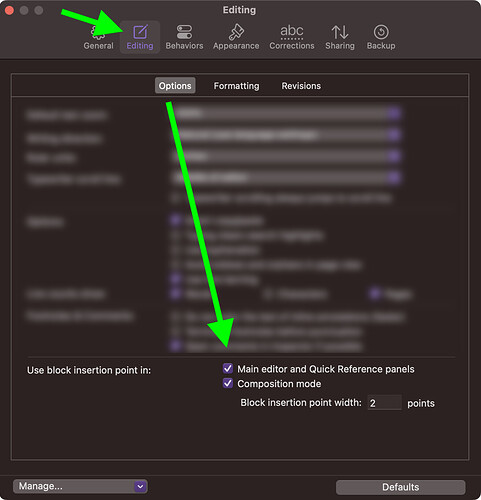Uncheck Main editor and Quick Reference panels

pyautogui.click(x=228, y=369)
